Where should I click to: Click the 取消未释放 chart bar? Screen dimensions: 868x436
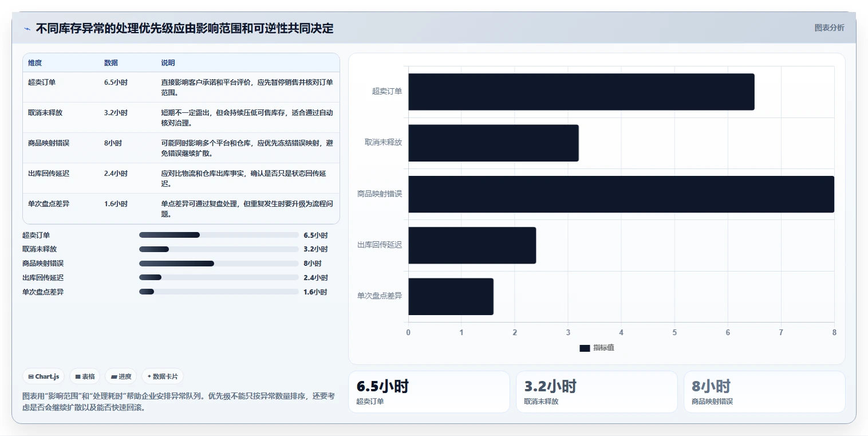[x=494, y=143]
